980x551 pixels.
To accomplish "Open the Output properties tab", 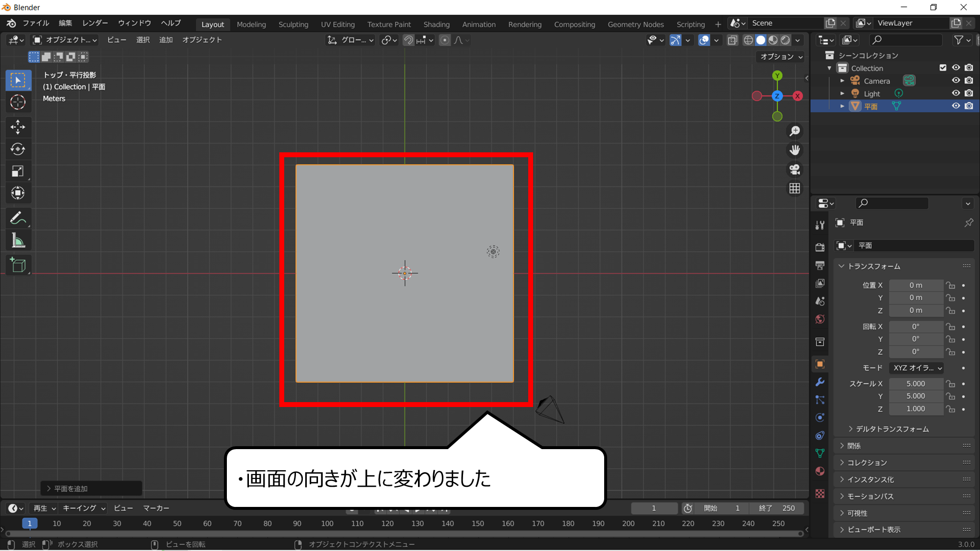I will (820, 265).
